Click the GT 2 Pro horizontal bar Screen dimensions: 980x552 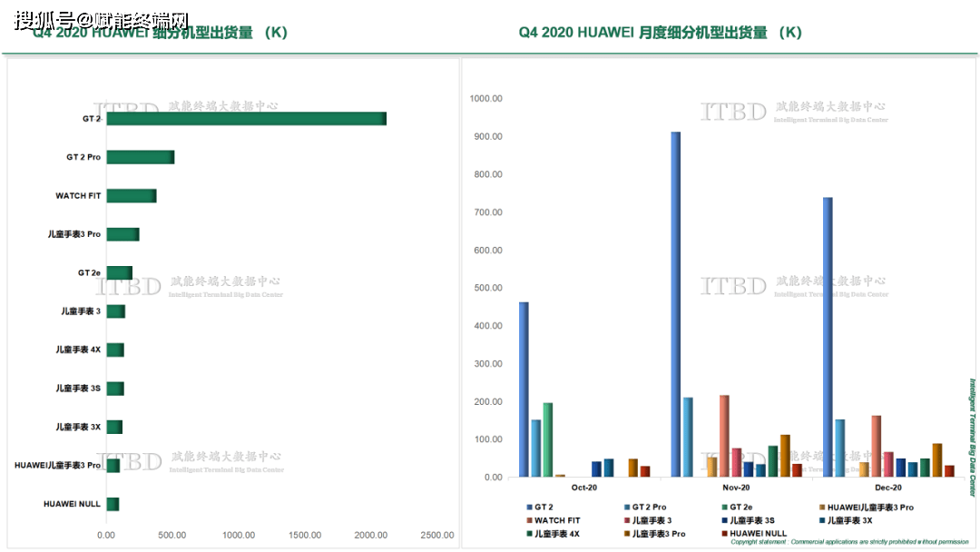point(140,157)
